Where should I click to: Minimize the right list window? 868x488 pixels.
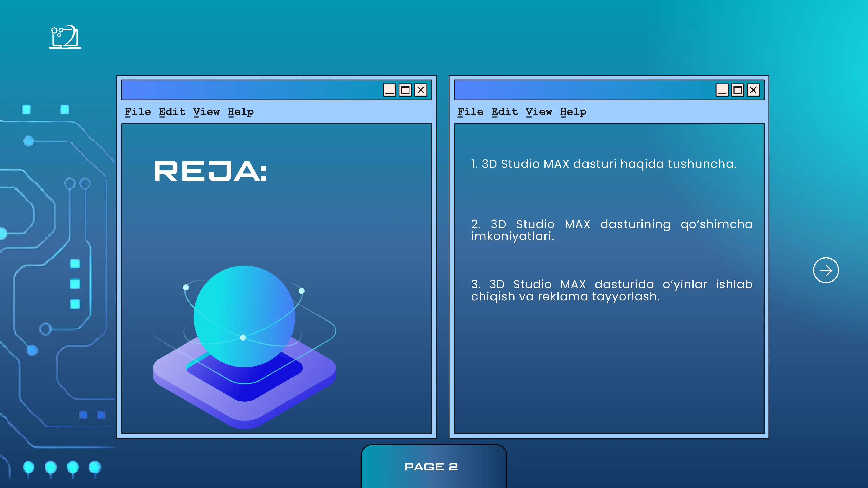722,90
